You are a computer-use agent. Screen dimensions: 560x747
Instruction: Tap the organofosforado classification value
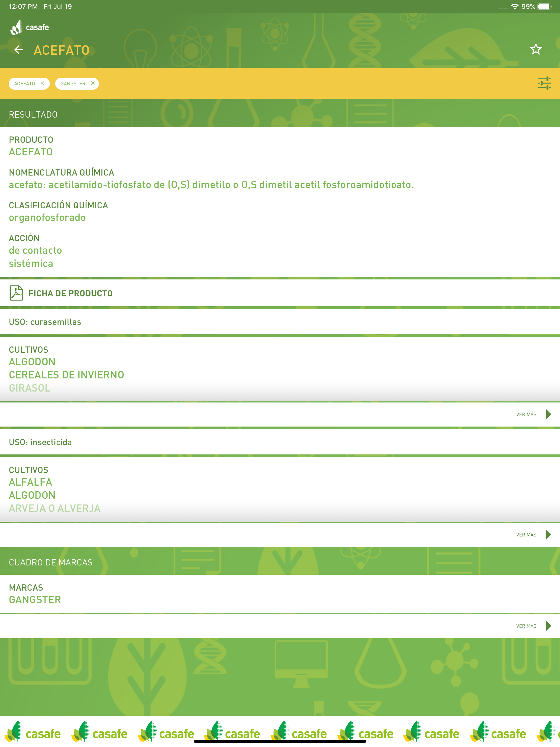pyautogui.click(x=47, y=217)
